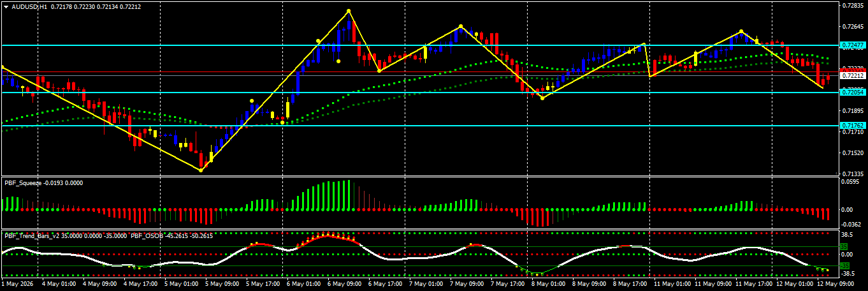
Task: Click the current price tag 0.72212
Action: (x=853, y=76)
